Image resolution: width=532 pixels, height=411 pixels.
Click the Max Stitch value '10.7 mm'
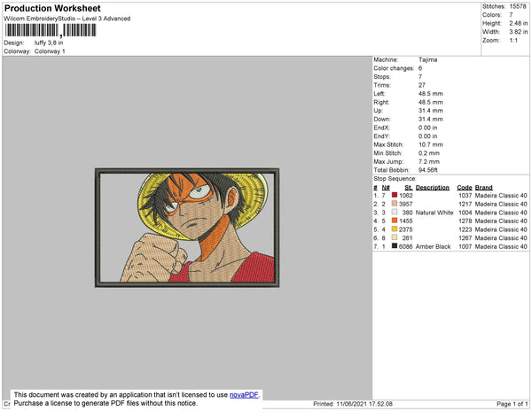click(431, 144)
